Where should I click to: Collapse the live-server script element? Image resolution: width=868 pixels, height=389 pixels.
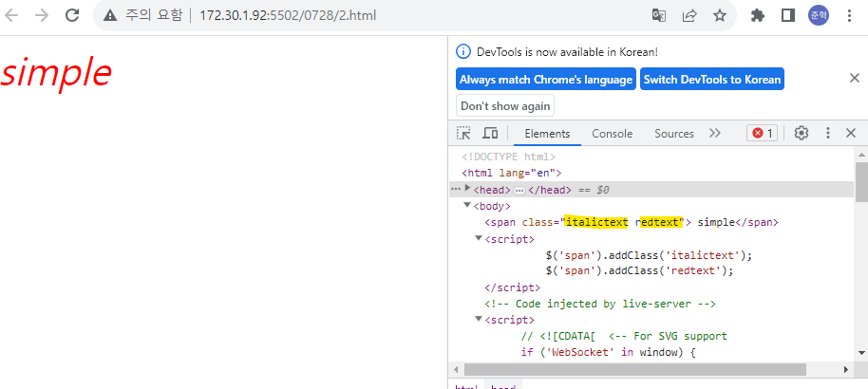[479, 320]
